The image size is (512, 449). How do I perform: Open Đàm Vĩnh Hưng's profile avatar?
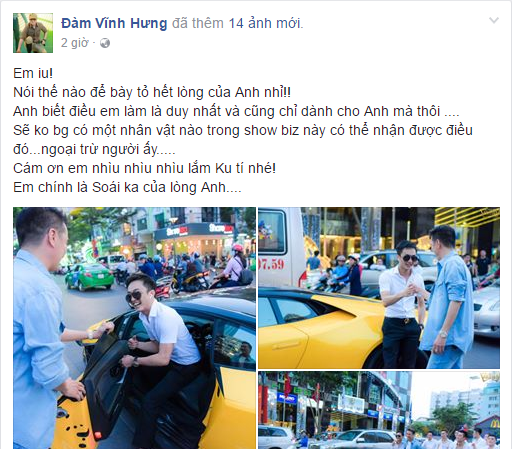pyautogui.click(x=33, y=33)
